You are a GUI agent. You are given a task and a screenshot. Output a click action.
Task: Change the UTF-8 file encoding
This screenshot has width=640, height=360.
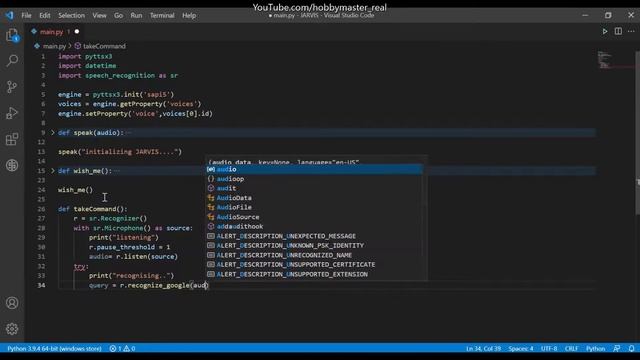tap(549, 349)
